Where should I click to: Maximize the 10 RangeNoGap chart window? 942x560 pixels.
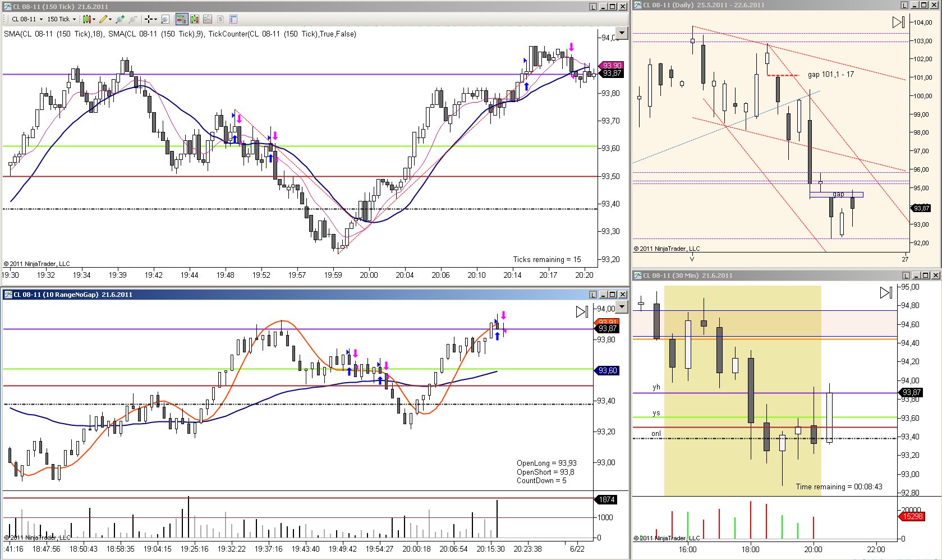pyautogui.click(x=613, y=295)
